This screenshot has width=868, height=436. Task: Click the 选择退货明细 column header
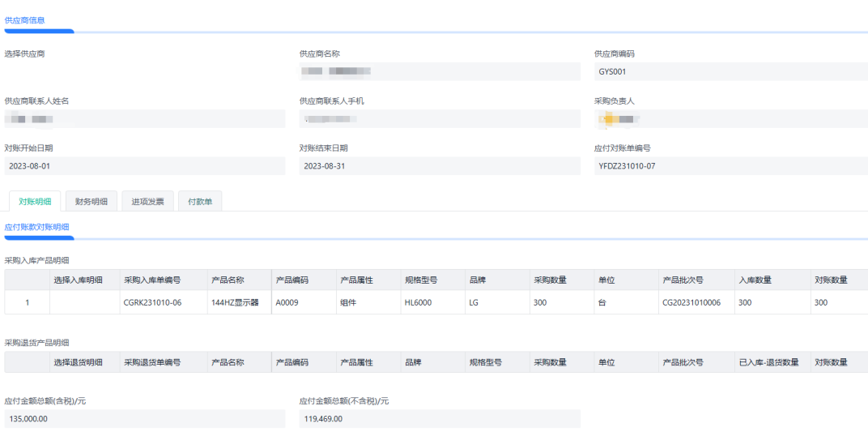(x=79, y=362)
